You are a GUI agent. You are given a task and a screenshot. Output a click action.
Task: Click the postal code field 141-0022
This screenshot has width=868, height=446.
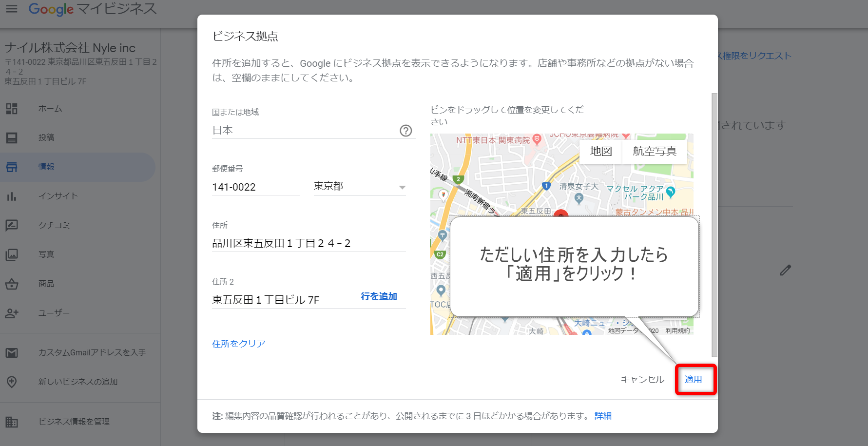(256, 187)
